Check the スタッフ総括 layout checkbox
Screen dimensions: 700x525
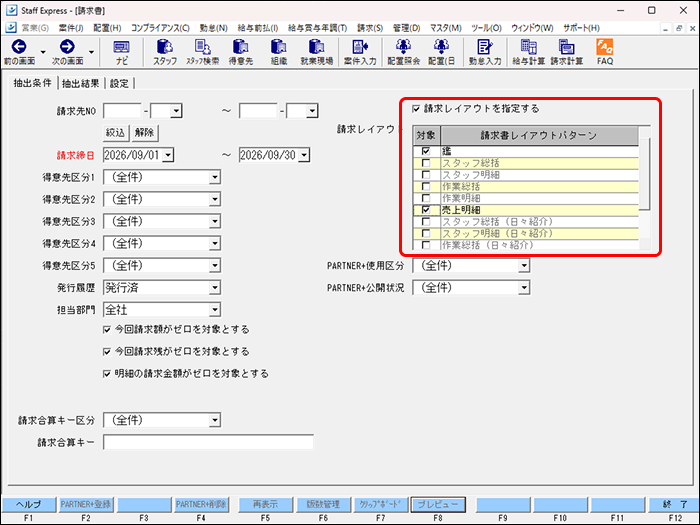click(x=426, y=163)
